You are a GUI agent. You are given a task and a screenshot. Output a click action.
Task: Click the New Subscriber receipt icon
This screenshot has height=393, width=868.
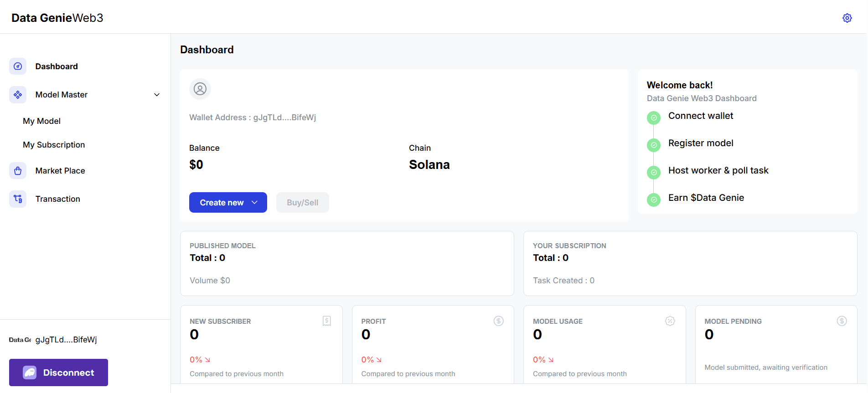click(x=327, y=321)
